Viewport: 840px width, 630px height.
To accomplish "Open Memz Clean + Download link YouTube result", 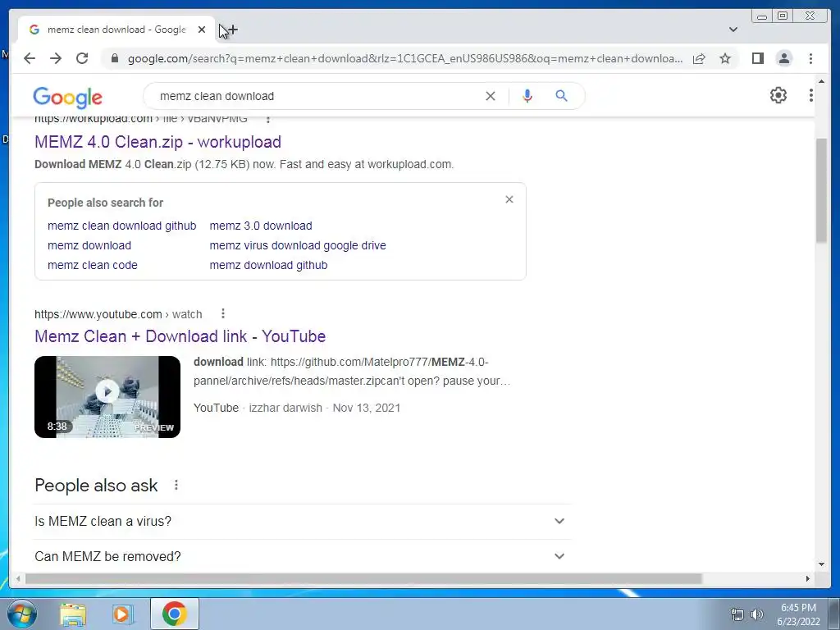I will coord(180,336).
